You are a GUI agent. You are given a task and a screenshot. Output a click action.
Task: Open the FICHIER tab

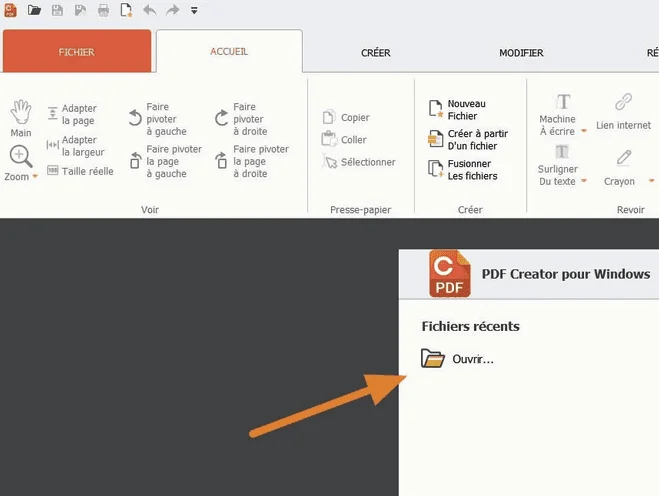pyautogui.click(x=77, y=51)
